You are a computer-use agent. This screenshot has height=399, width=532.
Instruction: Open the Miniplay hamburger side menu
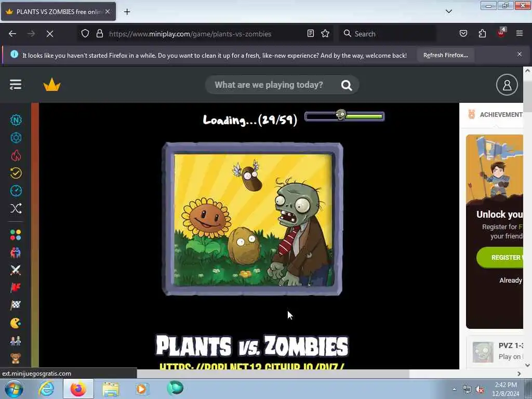16,85
